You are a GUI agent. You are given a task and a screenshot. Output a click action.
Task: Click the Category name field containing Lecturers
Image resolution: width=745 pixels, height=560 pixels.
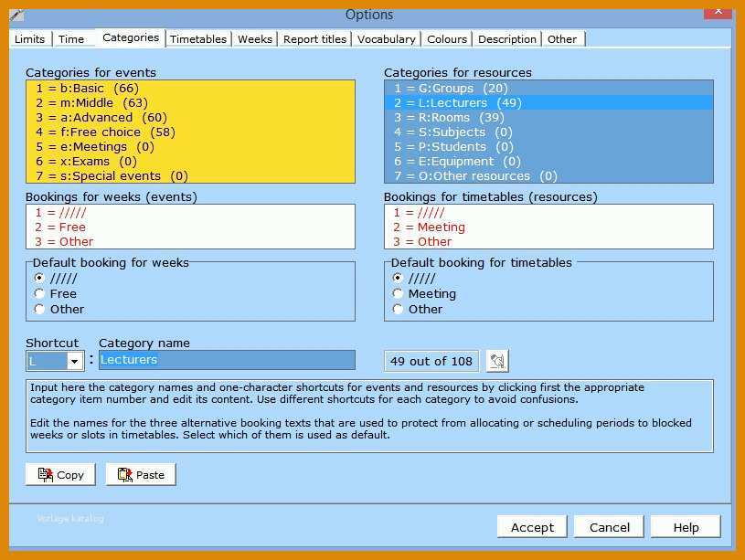(227, 360)
